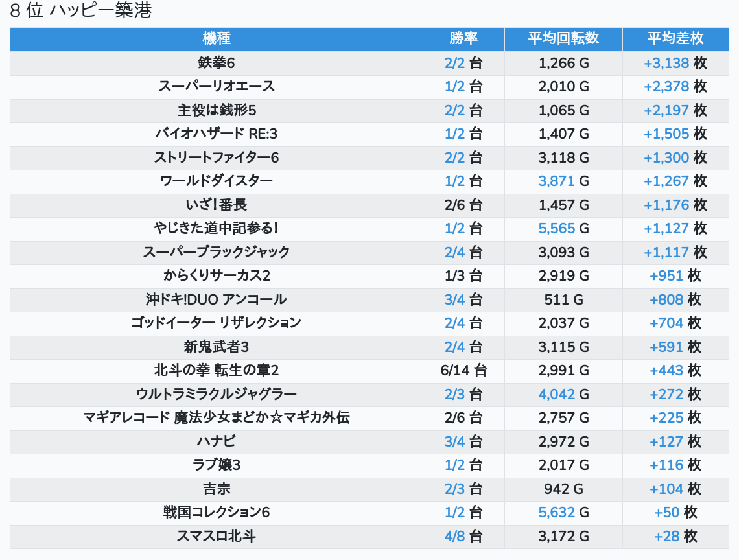Select the からくりサーカス2 machine name
This screenshot has width=739, height=560.
coord(217,275)
